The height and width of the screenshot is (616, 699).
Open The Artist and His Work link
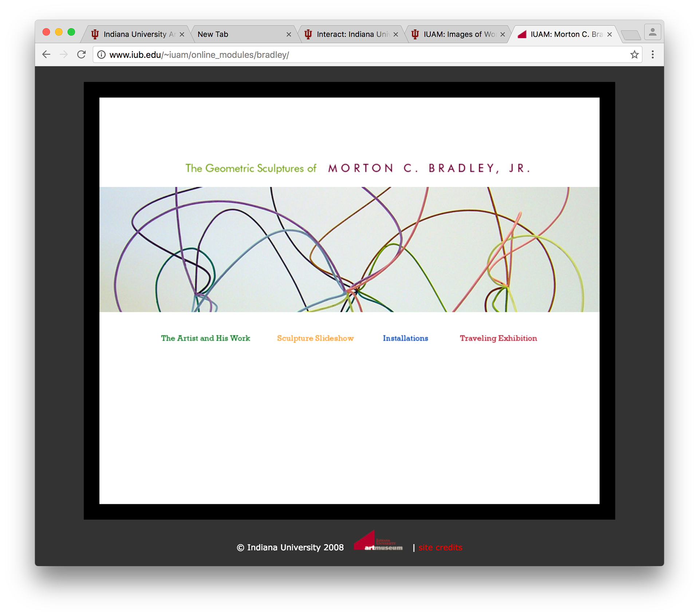(x=205, y=338)
